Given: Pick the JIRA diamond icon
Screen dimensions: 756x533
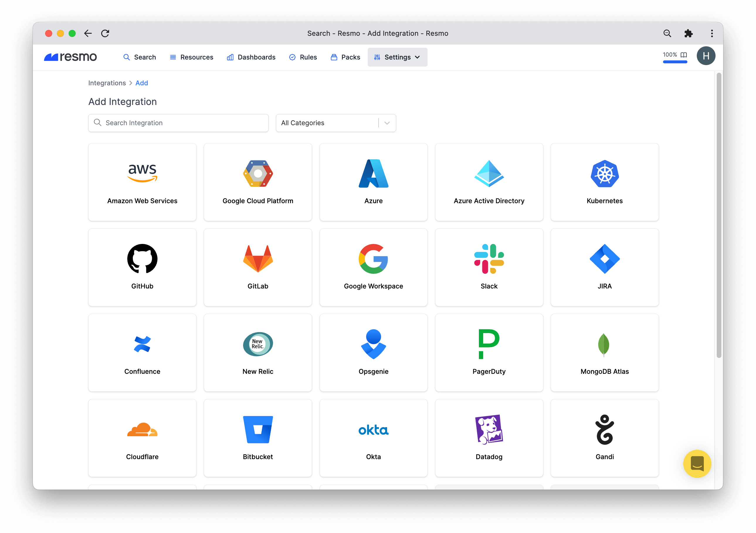Looking at the screenshot, I should (x=605, y=258).
